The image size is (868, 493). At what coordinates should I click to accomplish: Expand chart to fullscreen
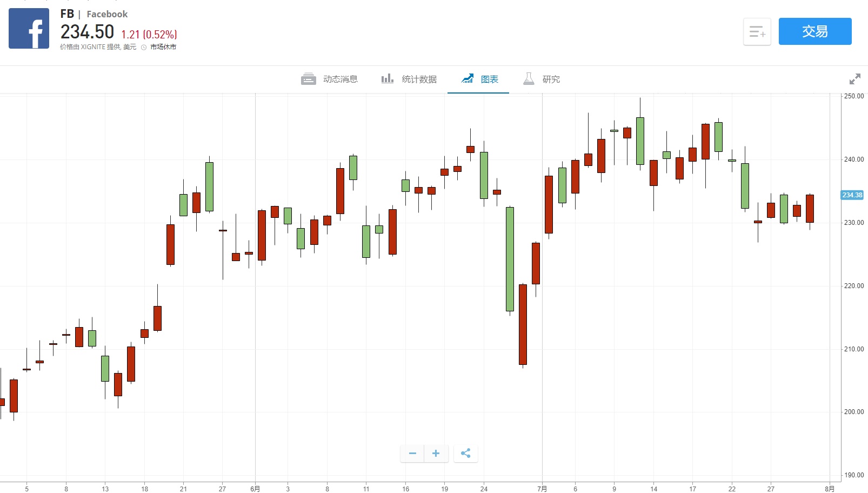click(854, 79)
